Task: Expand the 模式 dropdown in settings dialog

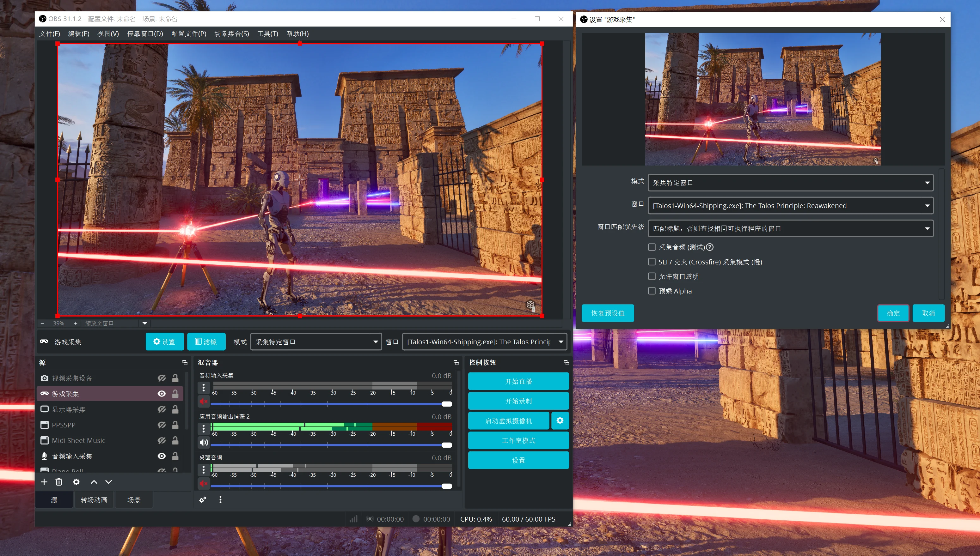Action: point(791,183)
